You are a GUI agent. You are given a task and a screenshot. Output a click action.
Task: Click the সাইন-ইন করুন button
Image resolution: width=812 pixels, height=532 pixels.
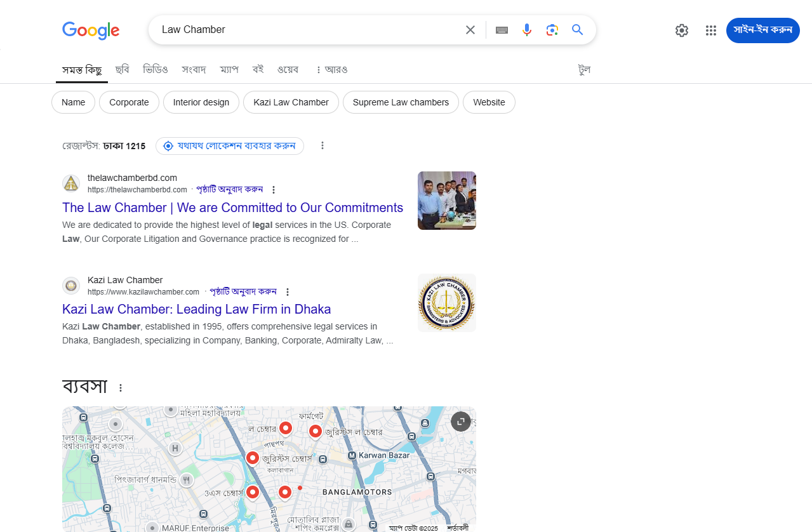click(763, 30)
